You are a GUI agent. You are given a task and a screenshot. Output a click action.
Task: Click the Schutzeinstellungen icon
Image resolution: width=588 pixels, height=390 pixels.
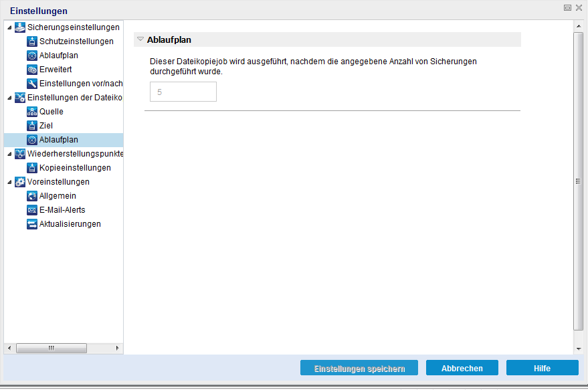tap(32, 41)
